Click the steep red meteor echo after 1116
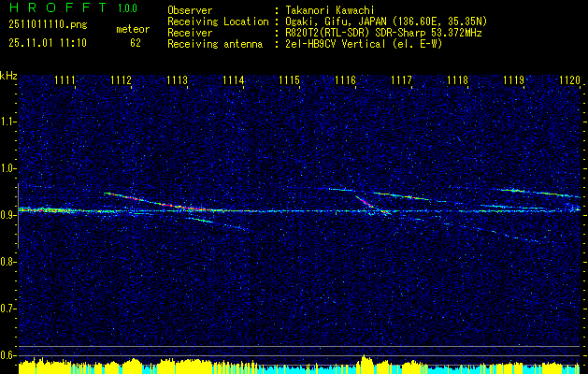Screen dimensions: 588x374 pos(365,201)
